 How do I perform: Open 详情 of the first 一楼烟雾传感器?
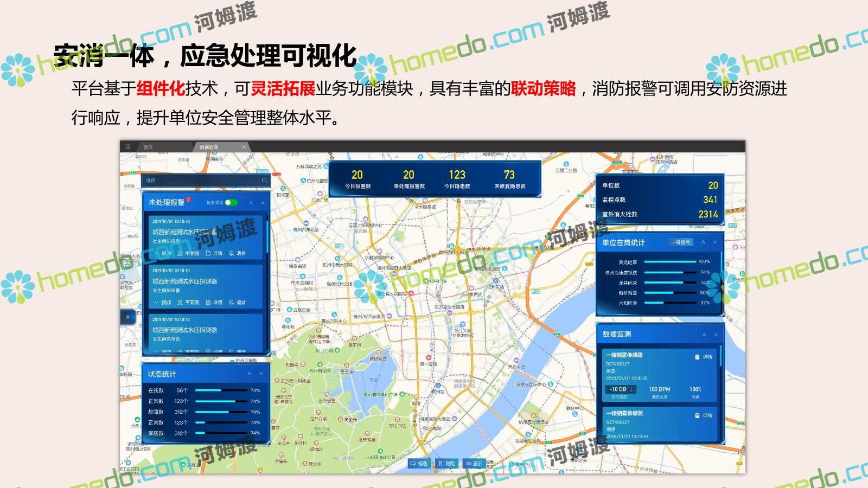(704, 357)
